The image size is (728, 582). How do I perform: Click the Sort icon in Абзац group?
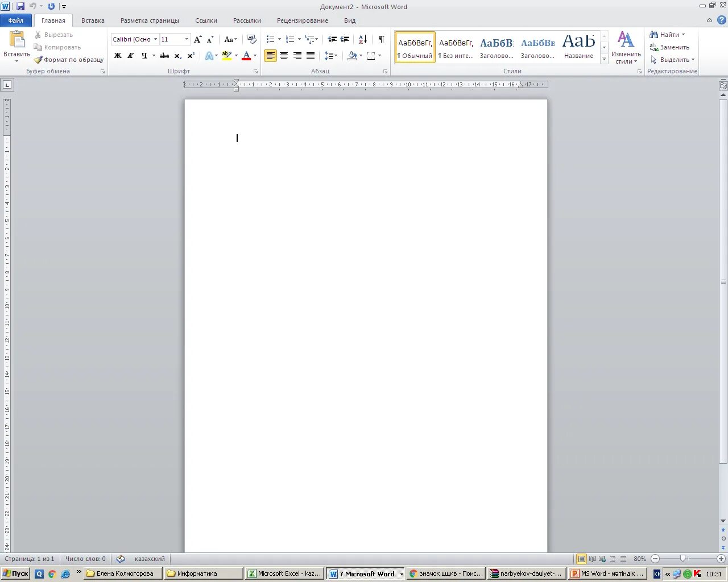(x=363, y=39)
